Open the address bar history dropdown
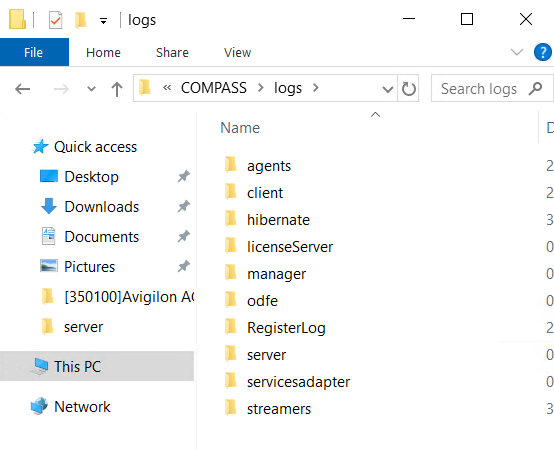The height and width of the screenshot is (450, 554). [388, 89]
